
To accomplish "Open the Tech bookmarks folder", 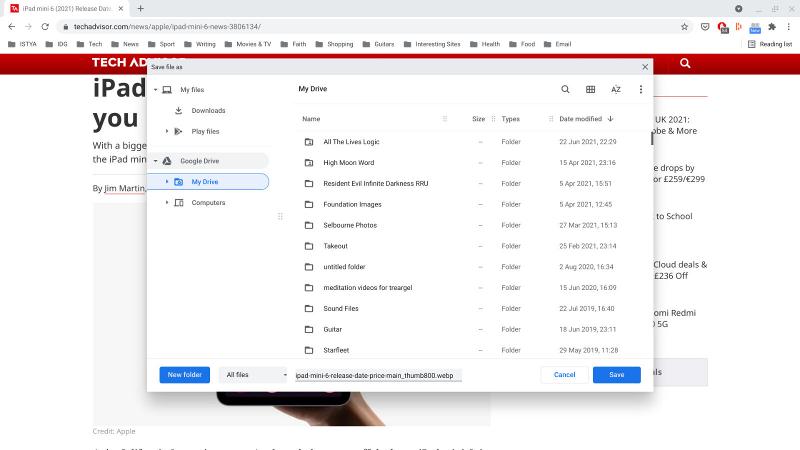I will pos(89,44).
